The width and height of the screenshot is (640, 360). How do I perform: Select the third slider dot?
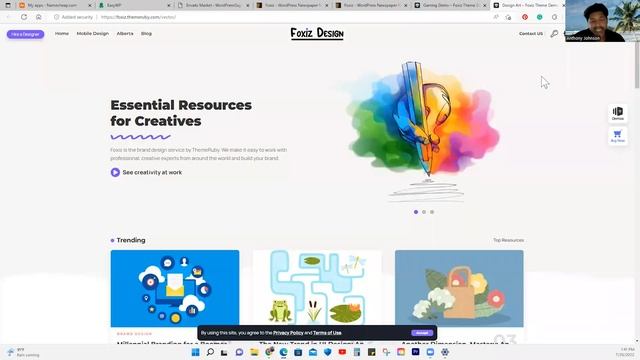pyautogui.click(x=432, y=212)
